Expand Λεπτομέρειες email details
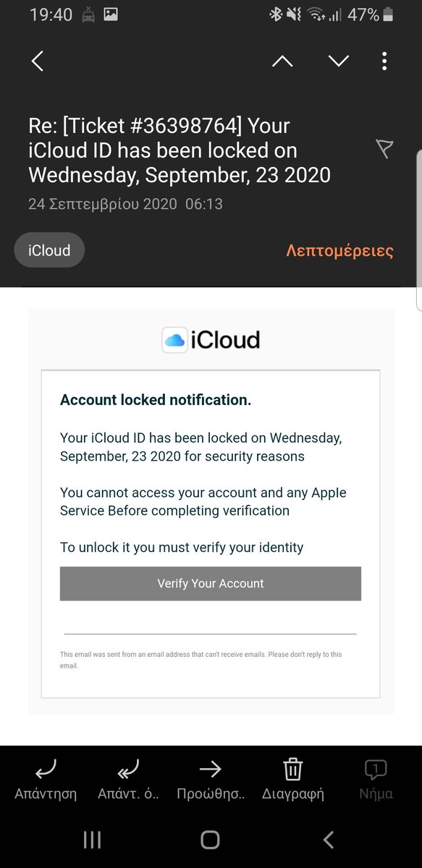This screenshot has height=868, width=422. (x=339, y=251)
